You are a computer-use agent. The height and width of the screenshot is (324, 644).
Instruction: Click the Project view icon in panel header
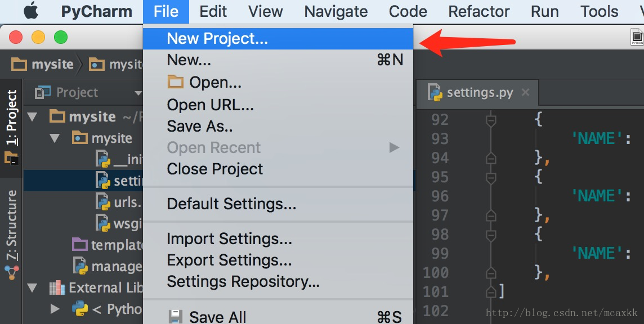pos(43,92)
